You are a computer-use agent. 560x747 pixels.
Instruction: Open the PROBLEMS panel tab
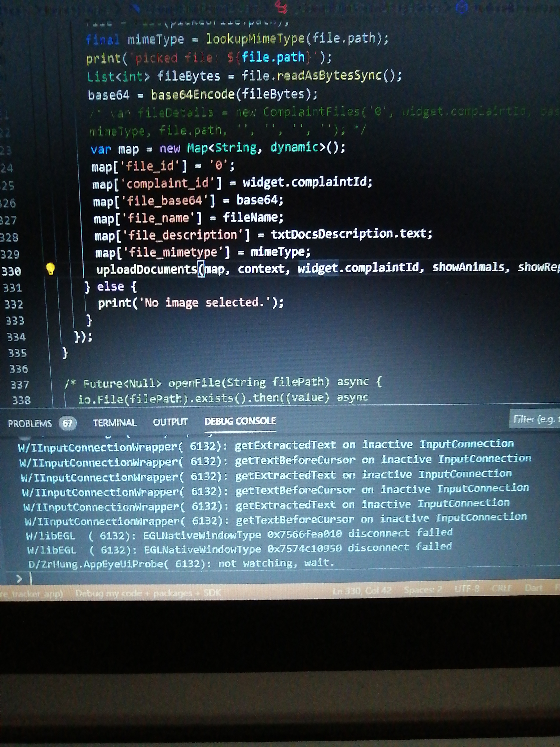click(42, 423)
